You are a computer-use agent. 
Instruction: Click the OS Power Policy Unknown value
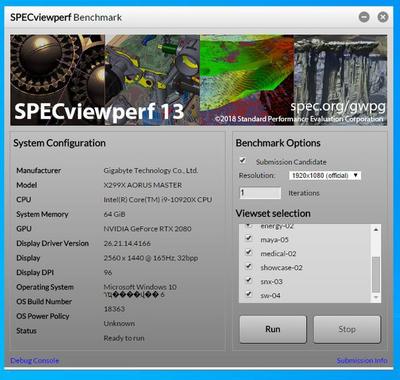[x=119, y=323]
